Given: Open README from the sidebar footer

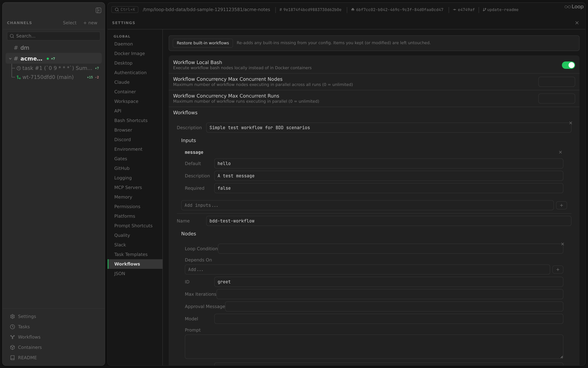Looking at the screenshot, I should [24, 358].
